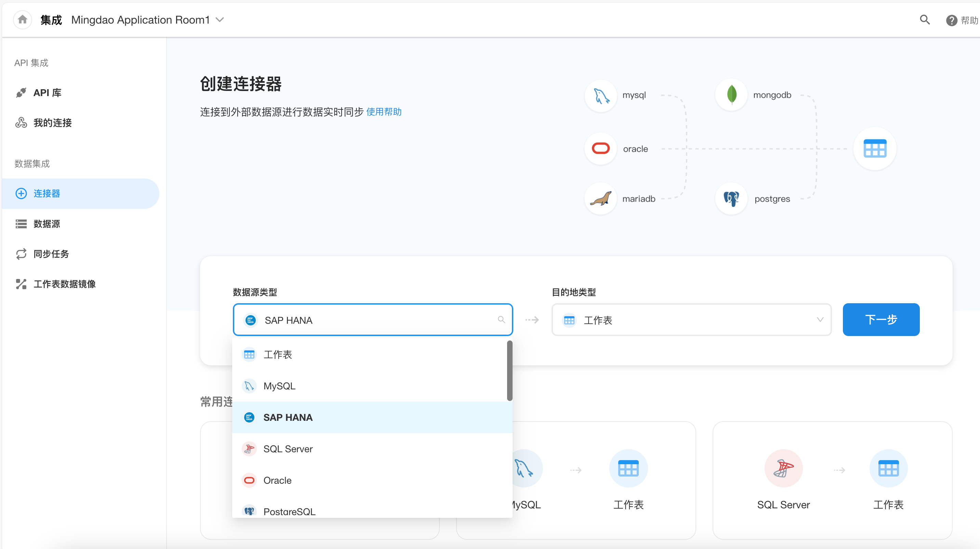The width and height of the screenshot is (980, 549).
Task: Click 工作表 icon in SQL Server card
Action: pyautogui.click(x=888, y=468)
